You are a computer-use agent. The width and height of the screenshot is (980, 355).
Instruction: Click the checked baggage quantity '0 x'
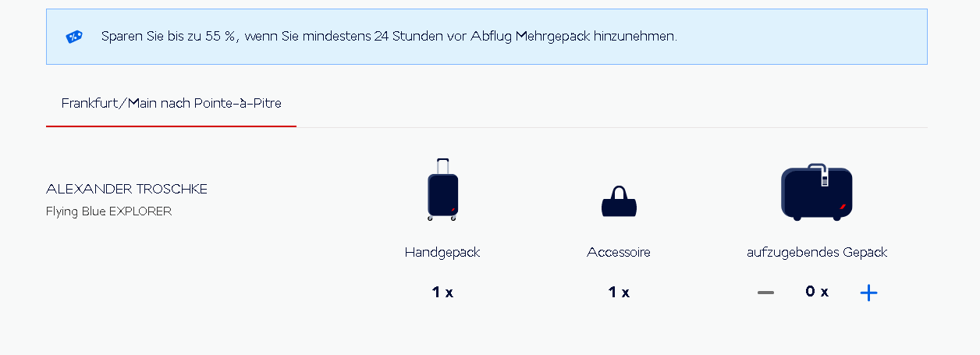tap(817, 292)
